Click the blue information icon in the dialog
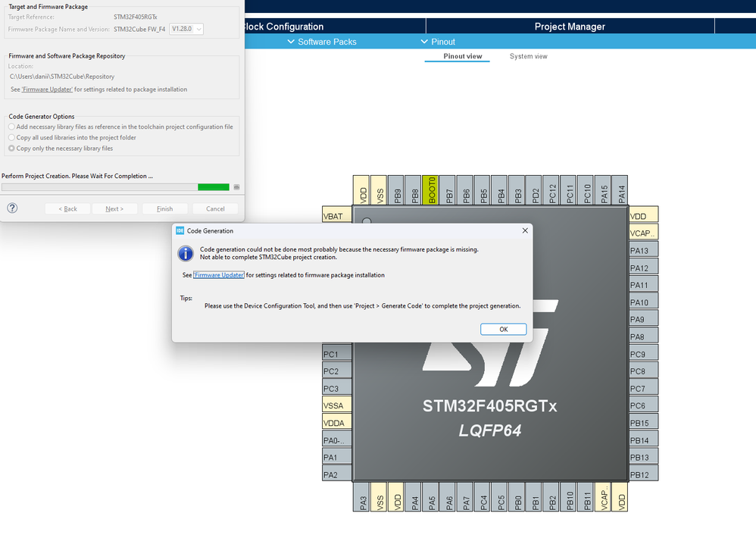 pos(186,253)
